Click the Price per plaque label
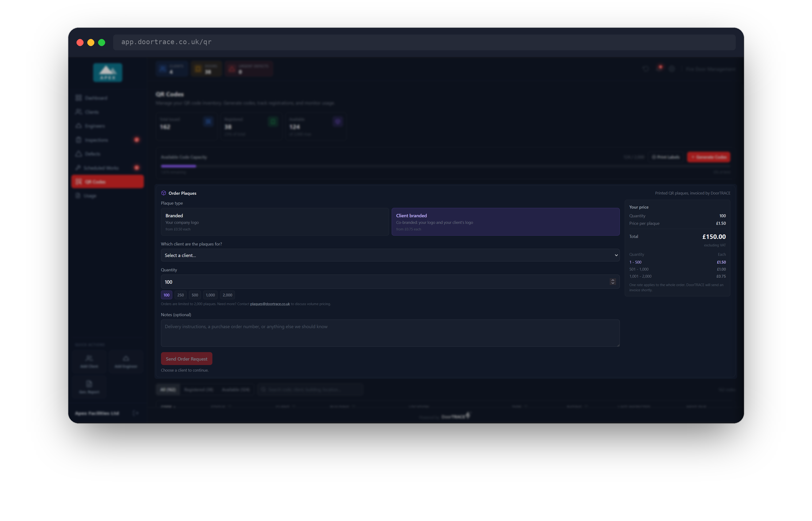This screenshot has height=521, width=812. point(644,223)
